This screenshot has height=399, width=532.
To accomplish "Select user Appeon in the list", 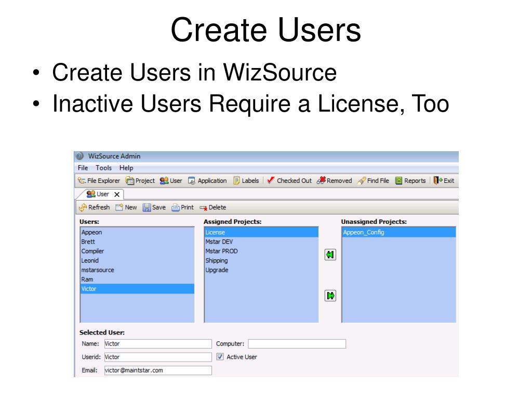I will 137,232.
